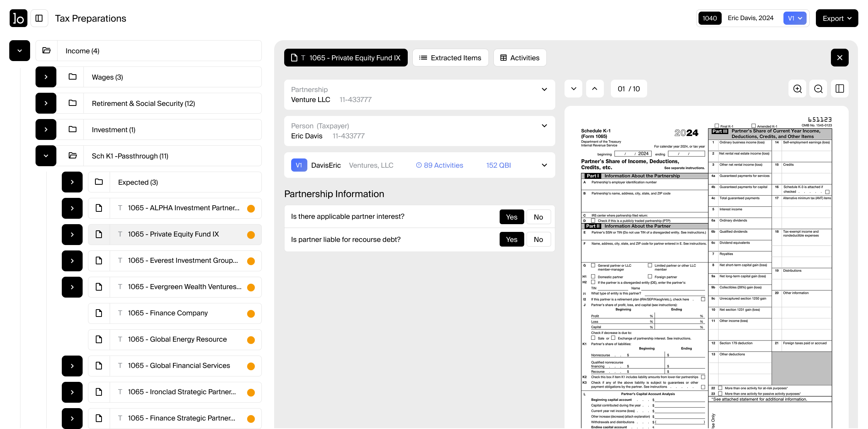Click the zoom in magnifier icon
This screenshot has height=429, width=868.
[797, 89]
